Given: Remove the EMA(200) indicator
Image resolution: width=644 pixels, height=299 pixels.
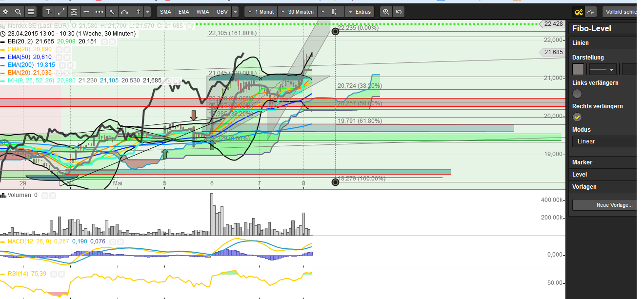Looking at the screenshot, I should click(70, 65).
